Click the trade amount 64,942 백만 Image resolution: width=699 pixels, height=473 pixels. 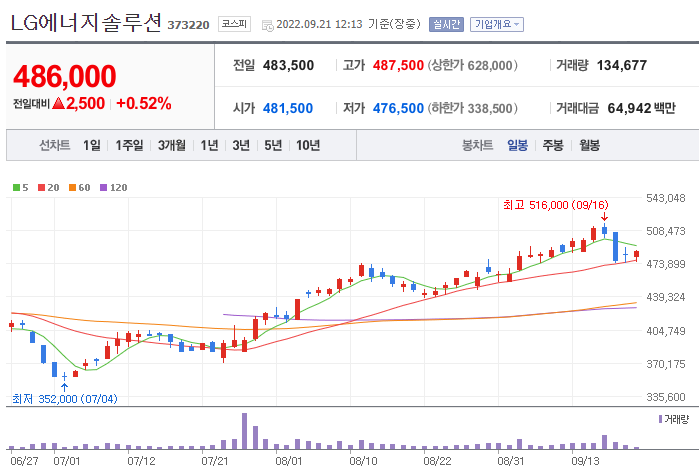641,108
